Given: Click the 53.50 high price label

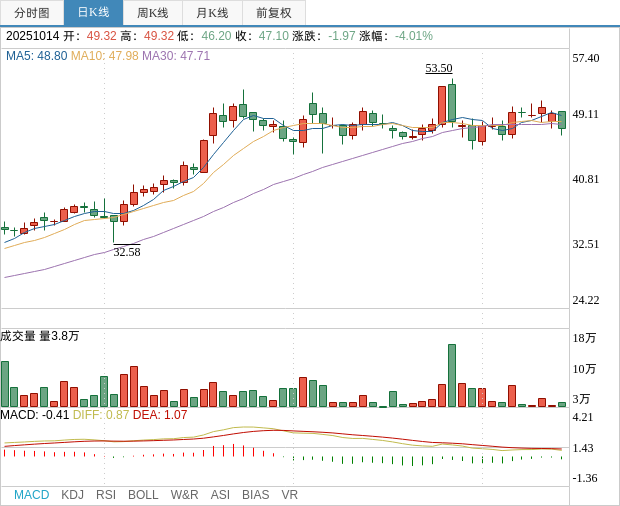Looking at the screenshot, I should coord(438,68).
